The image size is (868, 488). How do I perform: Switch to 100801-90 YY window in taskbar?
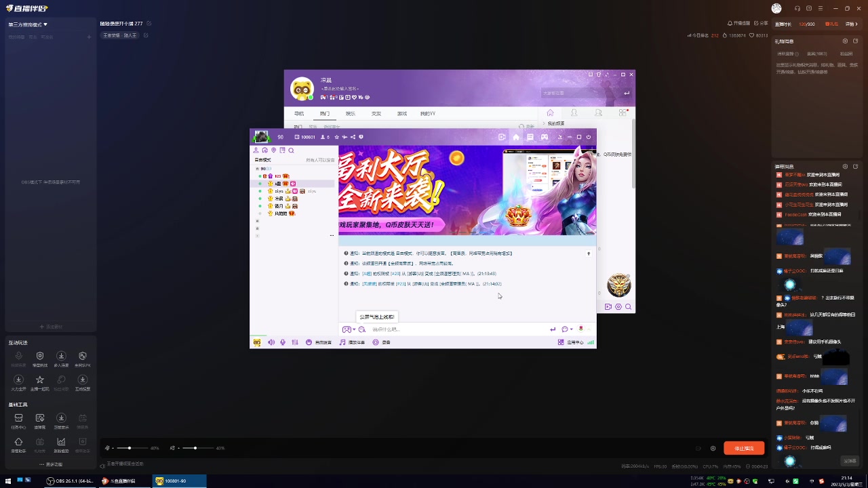click(x=180, y=481)
